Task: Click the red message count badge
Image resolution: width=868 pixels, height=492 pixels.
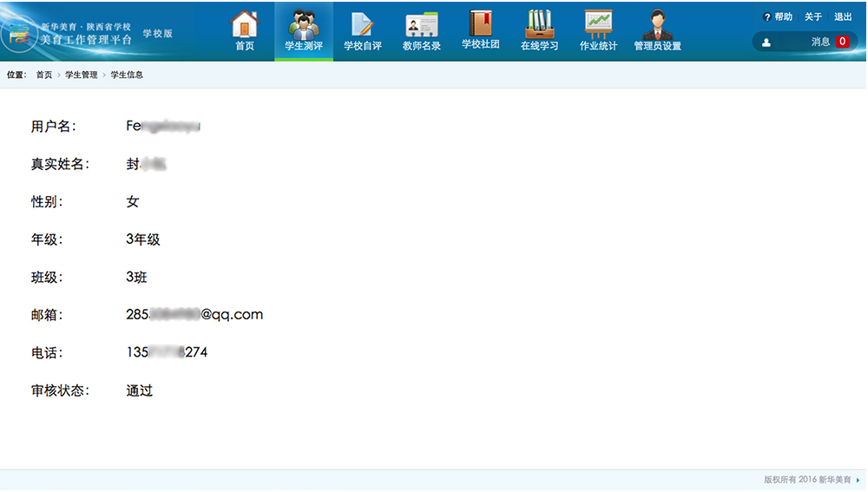Action: (843, 42)
